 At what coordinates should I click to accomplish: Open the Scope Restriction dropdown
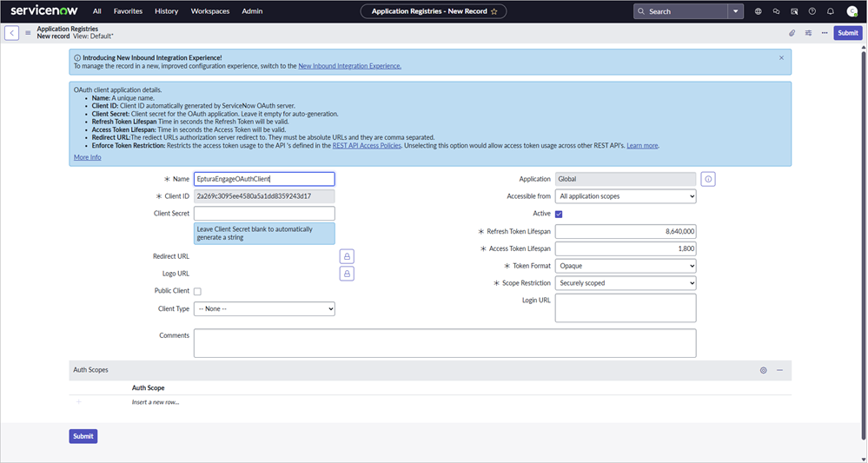coord(626,282)
